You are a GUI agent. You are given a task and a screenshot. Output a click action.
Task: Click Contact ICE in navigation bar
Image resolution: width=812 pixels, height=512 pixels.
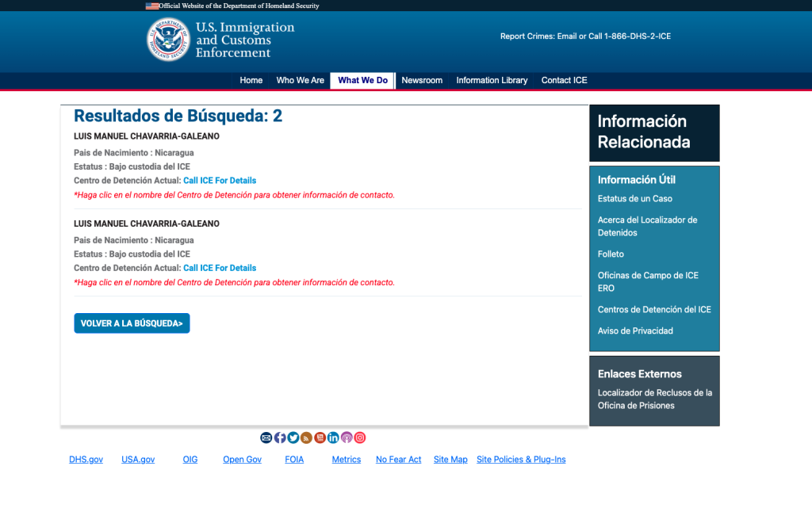(x=565, y=80)
